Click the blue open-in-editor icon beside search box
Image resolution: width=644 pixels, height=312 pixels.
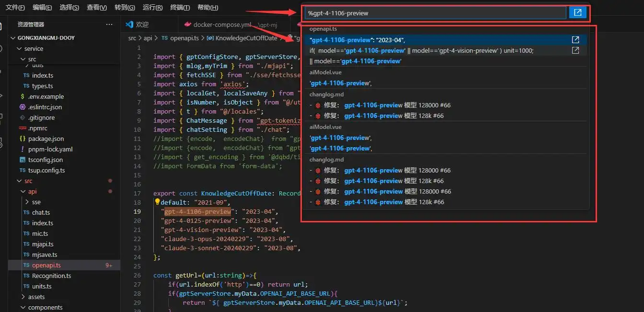[x=578, y=12]
